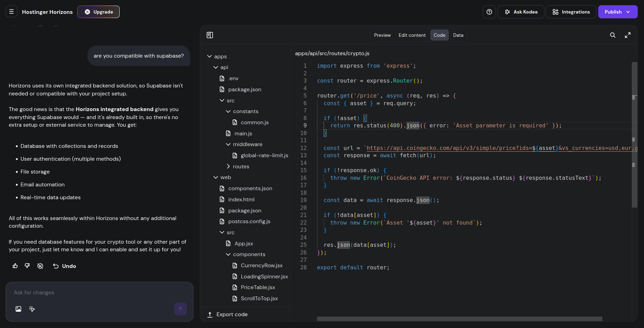Screen dimensions: 644x328
Task: Click the horizontal scrollbar of code editor
Action: point(460,319)
